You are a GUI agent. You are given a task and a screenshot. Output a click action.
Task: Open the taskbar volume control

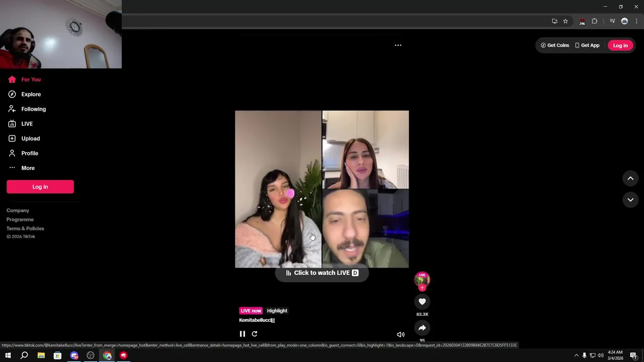click(x=601, y=355)
